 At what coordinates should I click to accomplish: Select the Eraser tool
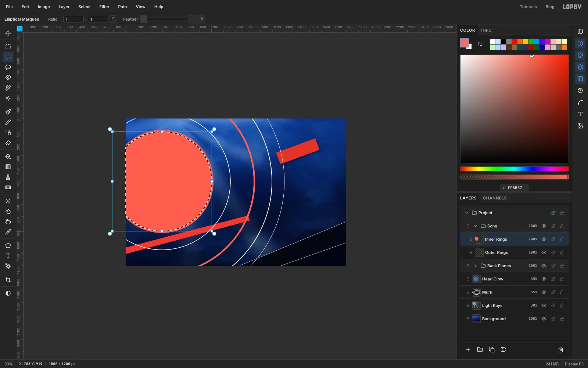8,143
